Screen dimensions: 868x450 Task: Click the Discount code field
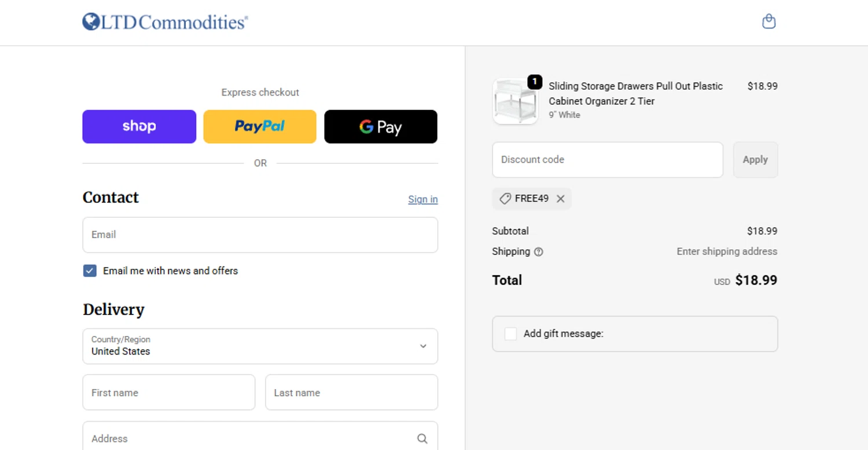tap(607, 160)
